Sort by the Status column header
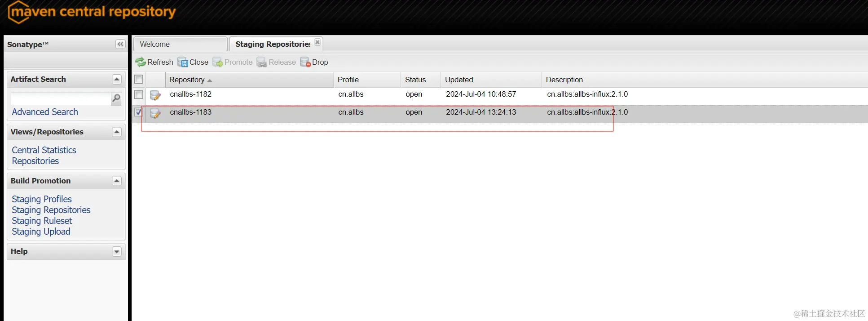868x321 pixels. tap(421, 80)
